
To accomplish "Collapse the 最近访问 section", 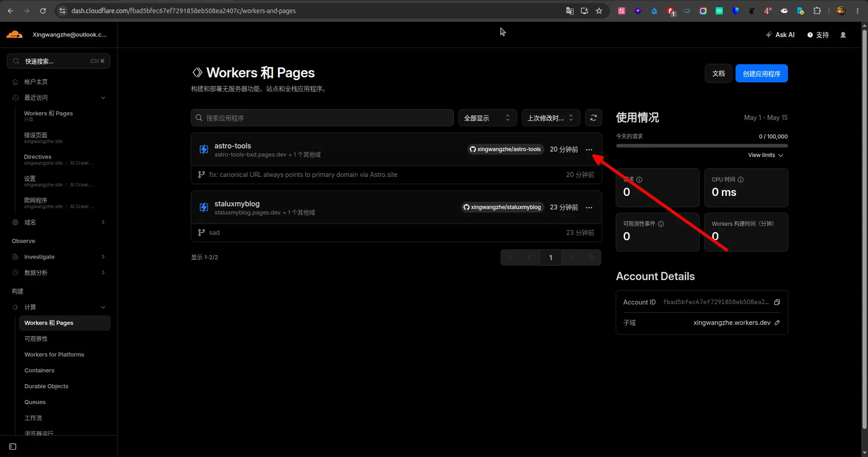I will [x=103, y=98].
